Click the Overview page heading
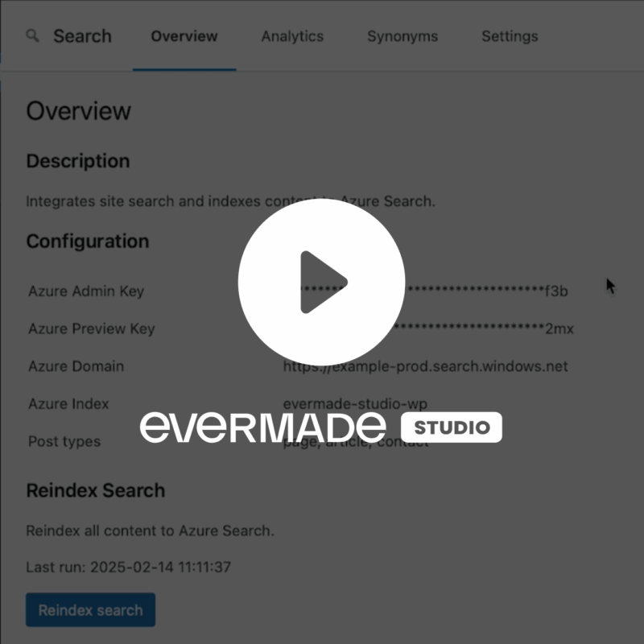This screenshot has height=644, width=644. (x=79, y=111)
